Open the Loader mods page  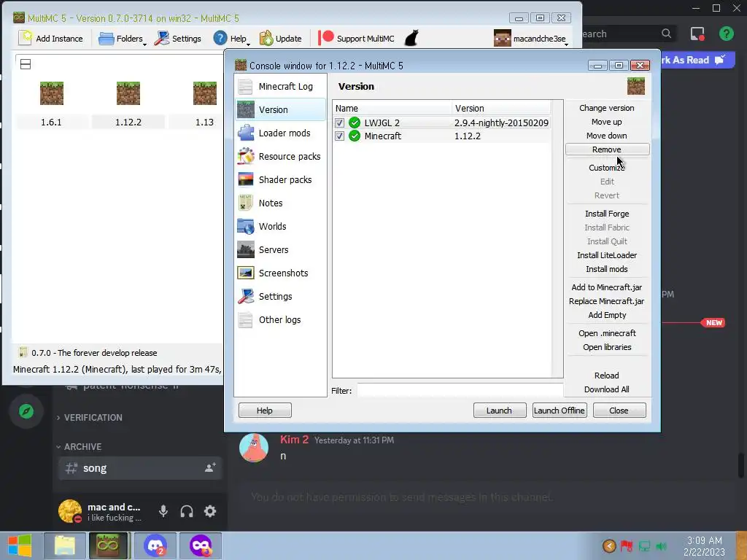coord(281,133)
